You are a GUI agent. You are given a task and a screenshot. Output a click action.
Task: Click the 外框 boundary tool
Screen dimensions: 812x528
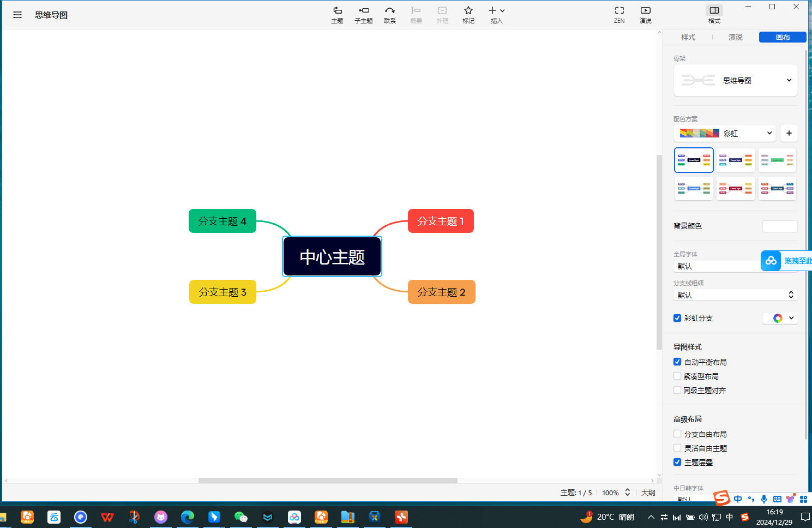click(x=442, y=15)
